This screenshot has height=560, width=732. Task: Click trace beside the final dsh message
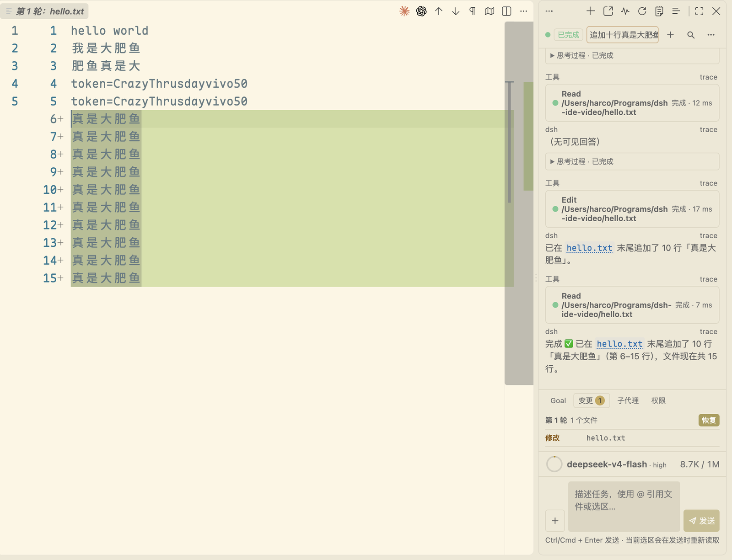pyautogui.click(x=708, y=332)
